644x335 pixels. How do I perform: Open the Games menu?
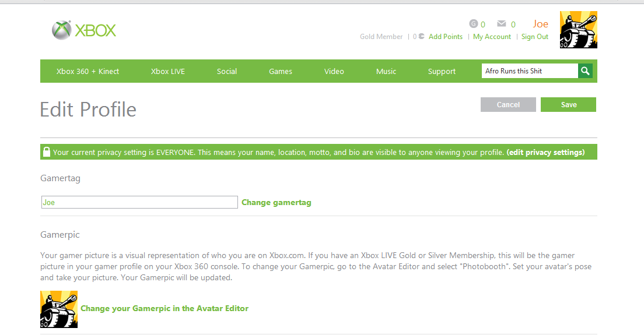281,71
